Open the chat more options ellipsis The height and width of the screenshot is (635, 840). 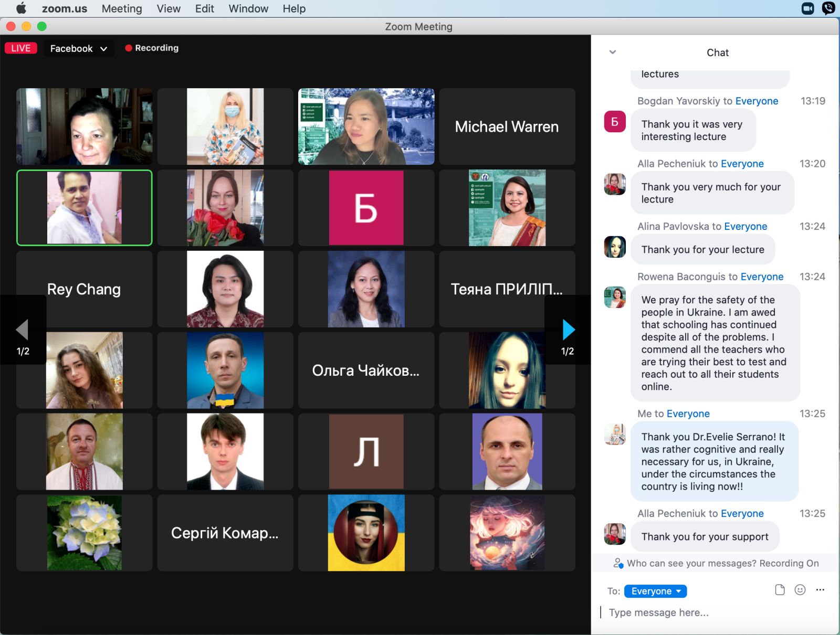click(820, 590)
